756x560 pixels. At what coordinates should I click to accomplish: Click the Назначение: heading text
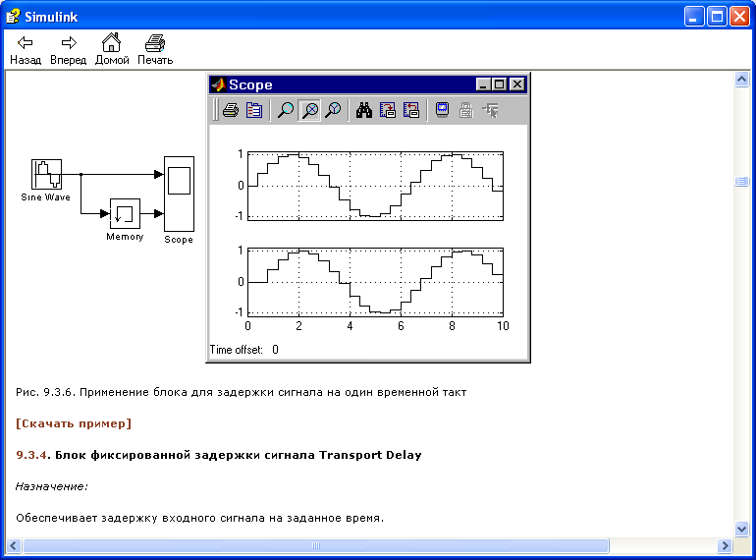(x=52, y=486)
